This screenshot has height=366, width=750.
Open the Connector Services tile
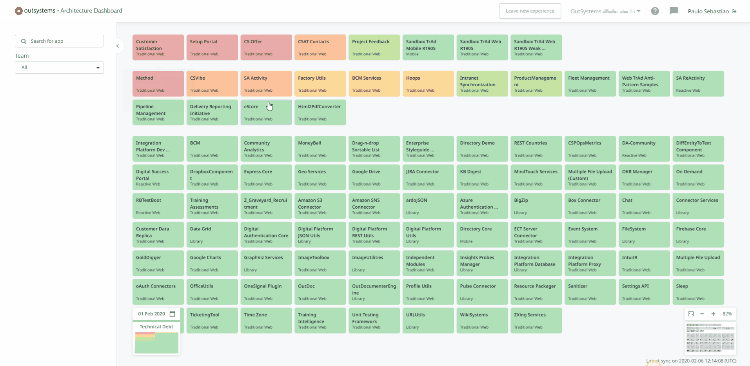pos(698,206)
